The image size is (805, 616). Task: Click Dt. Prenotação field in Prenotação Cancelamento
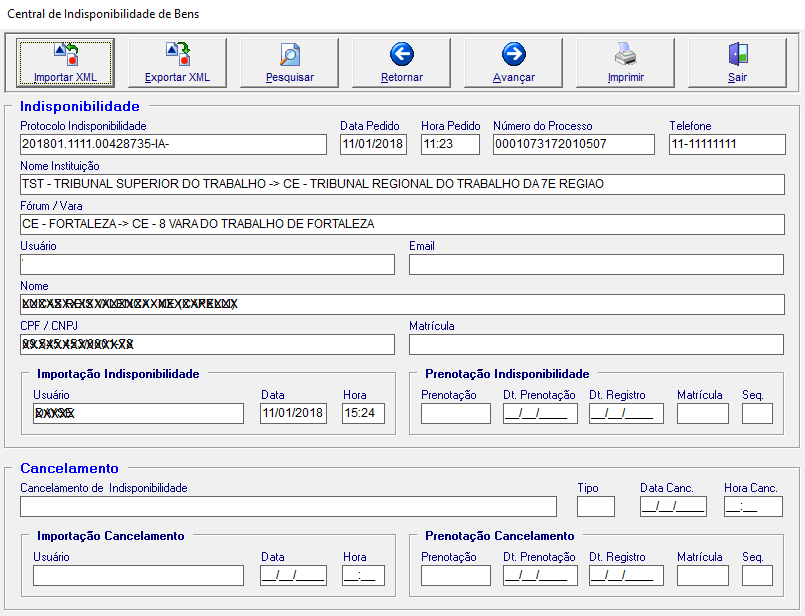[540, 575]
